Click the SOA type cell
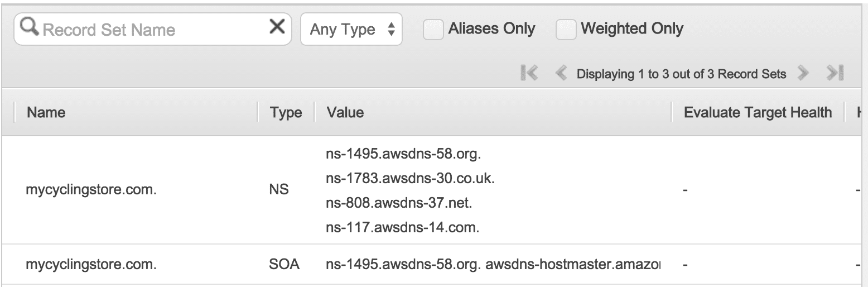This screenshot has height=287, width=868. pyautogui.click(x=284, y=264)
